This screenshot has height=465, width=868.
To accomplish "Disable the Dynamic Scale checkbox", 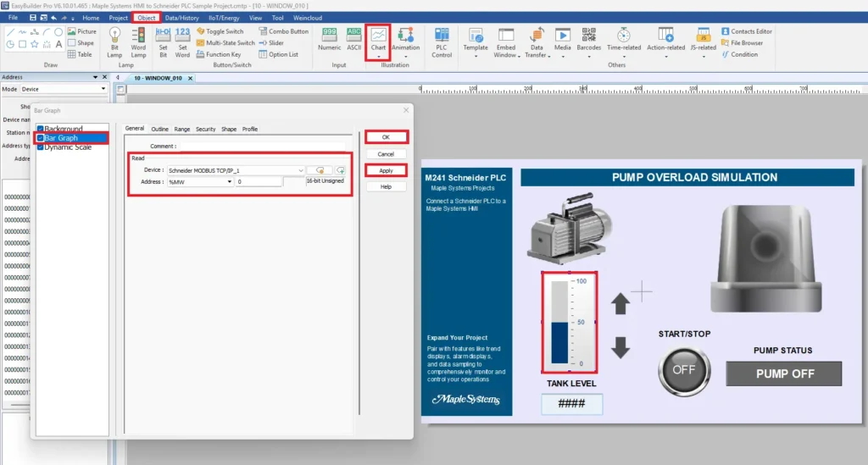I will point(41,147).
